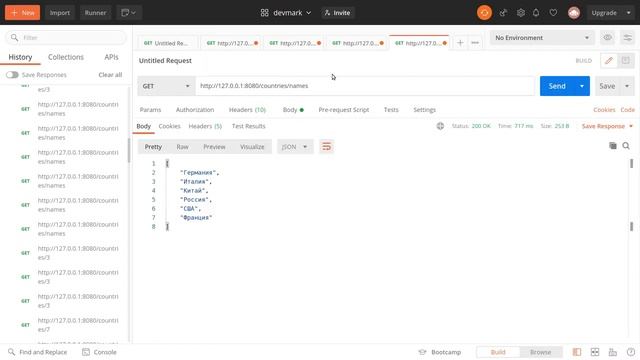Select the History sidebar tab

click(x=20, y=57)
